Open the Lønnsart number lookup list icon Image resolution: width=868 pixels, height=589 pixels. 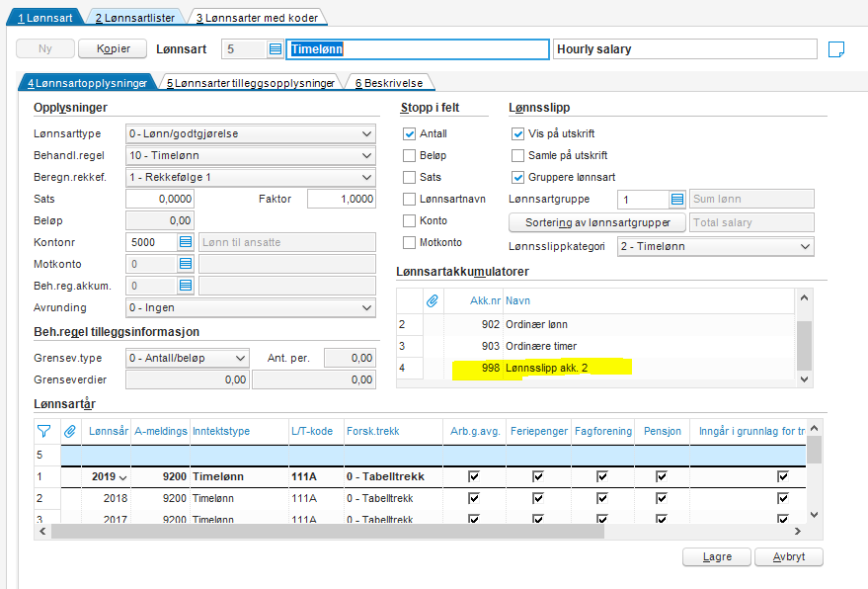275,49
